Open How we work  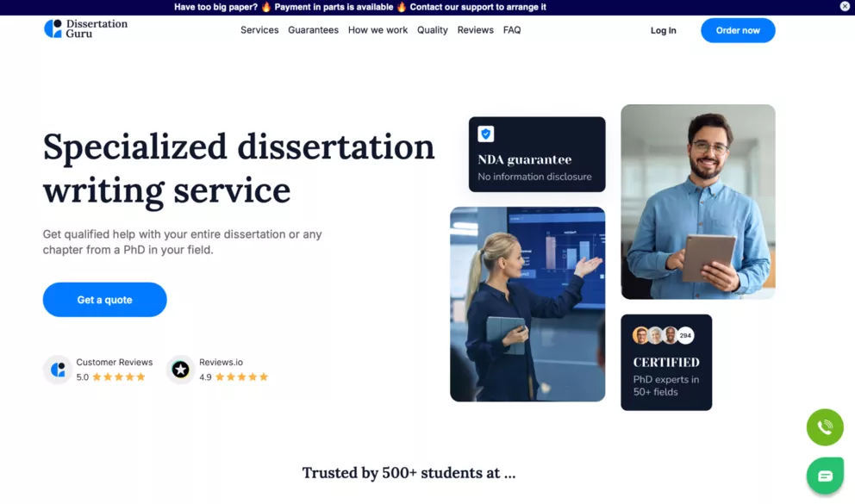click(378, 30)
